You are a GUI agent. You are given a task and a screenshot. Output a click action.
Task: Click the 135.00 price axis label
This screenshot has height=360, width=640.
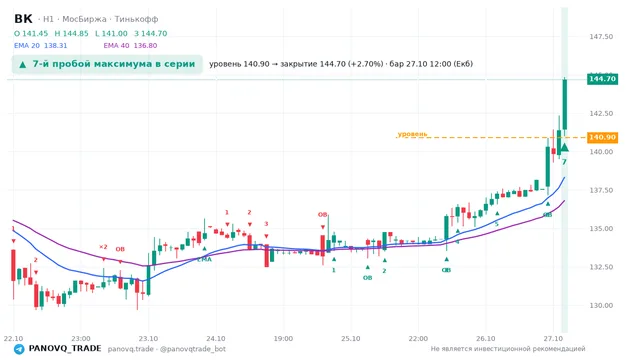point(601,229)
